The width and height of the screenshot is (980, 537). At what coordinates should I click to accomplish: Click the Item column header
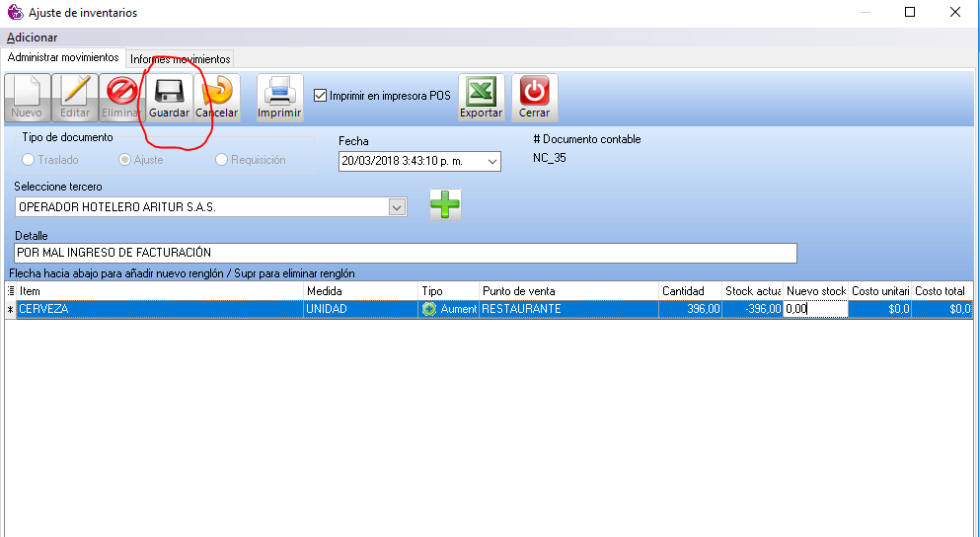point(158,291)
